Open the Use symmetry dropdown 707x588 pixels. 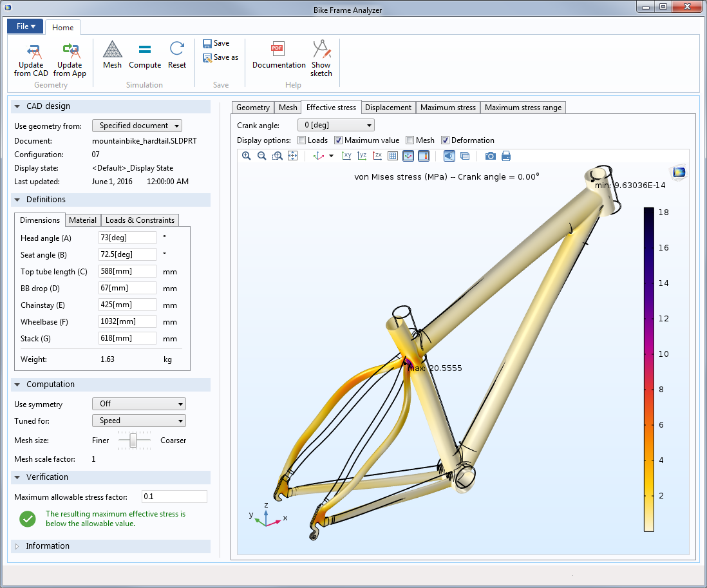[139, 404]
